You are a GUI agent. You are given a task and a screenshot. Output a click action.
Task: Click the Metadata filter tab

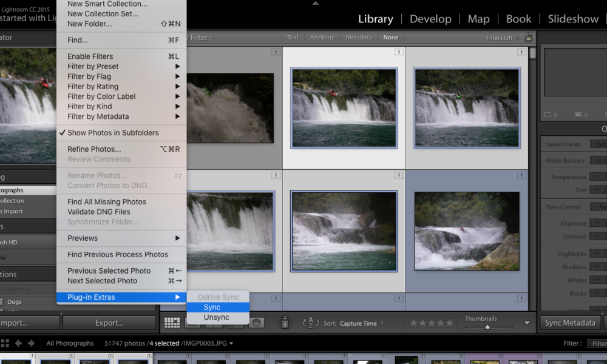point(359,38)
